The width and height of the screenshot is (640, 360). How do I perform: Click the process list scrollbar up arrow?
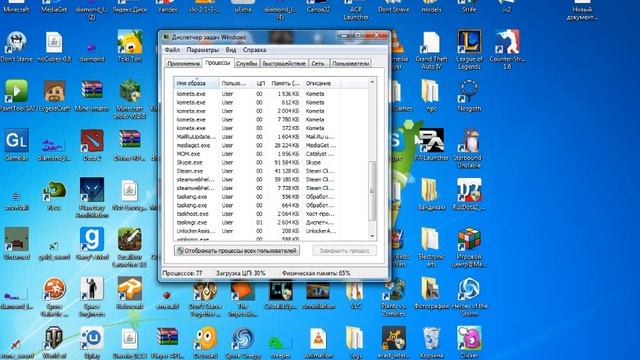click(x=372, y=82)
